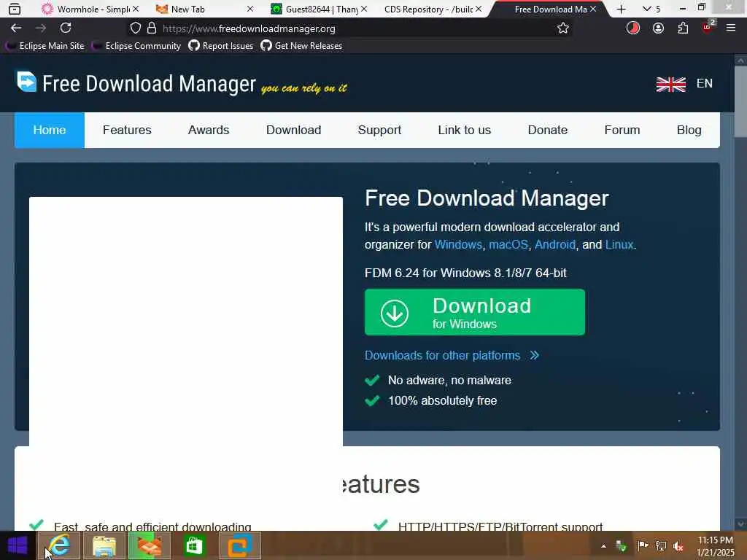Image resolution: width=747 pixels, height=560 pixels.
Task: Open Report Issues bookmark
Action: click(221, 46)
